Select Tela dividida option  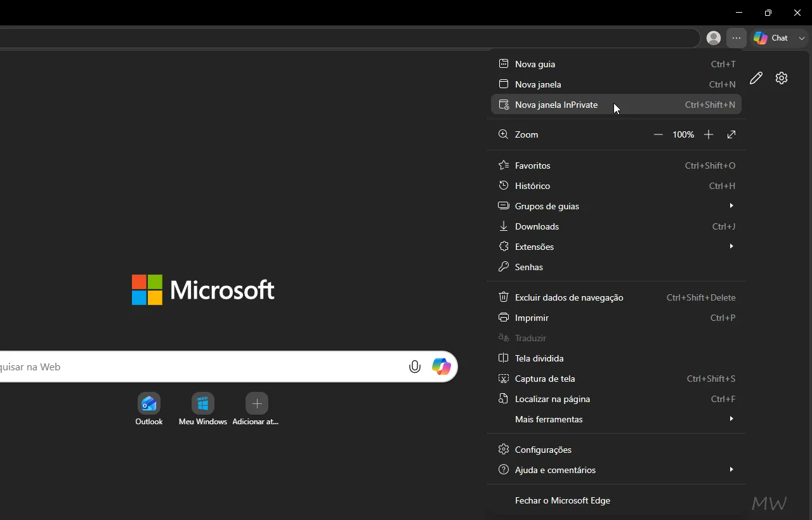point(616,358)
